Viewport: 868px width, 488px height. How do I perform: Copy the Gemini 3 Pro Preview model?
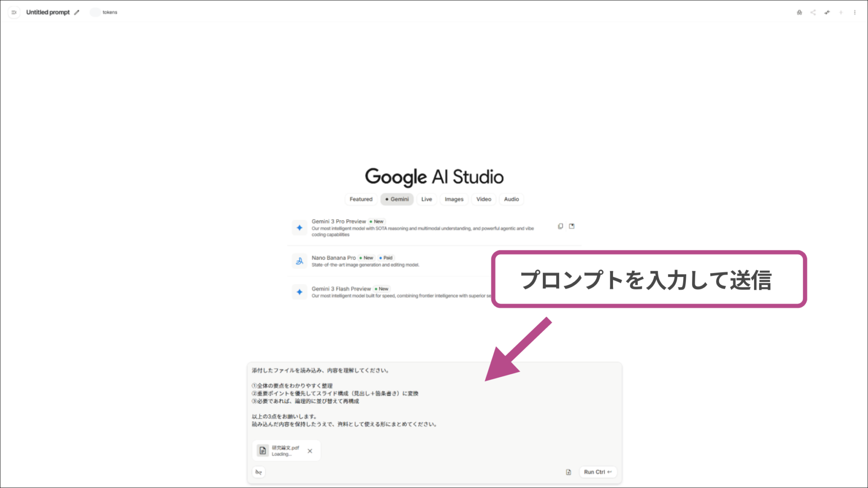point(560,226)
